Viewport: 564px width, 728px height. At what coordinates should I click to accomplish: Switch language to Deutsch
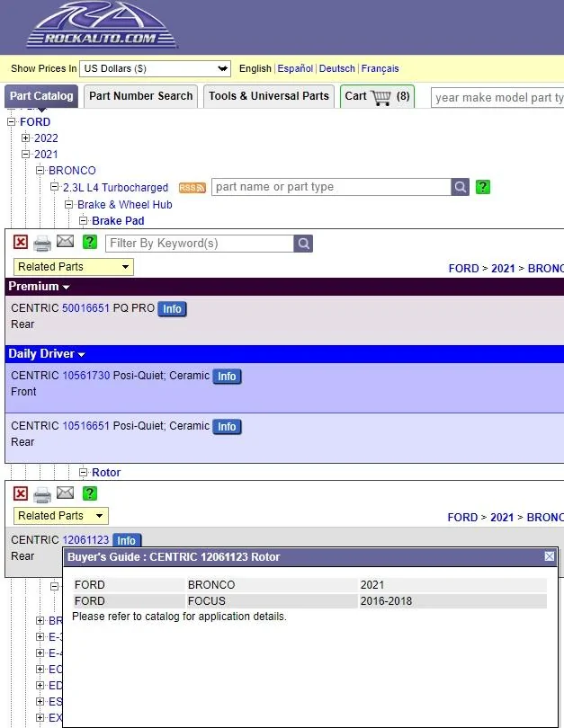click(x=336, y=68)
